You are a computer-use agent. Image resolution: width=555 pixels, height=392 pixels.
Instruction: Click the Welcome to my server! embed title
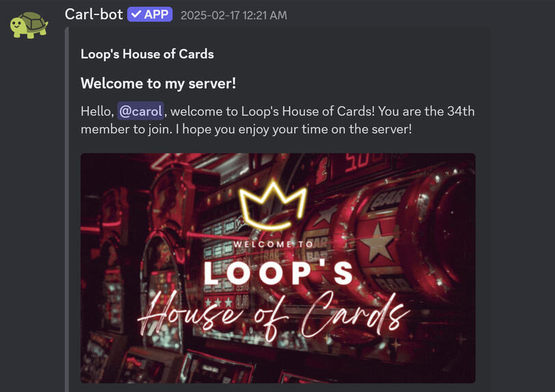(158, 83)
